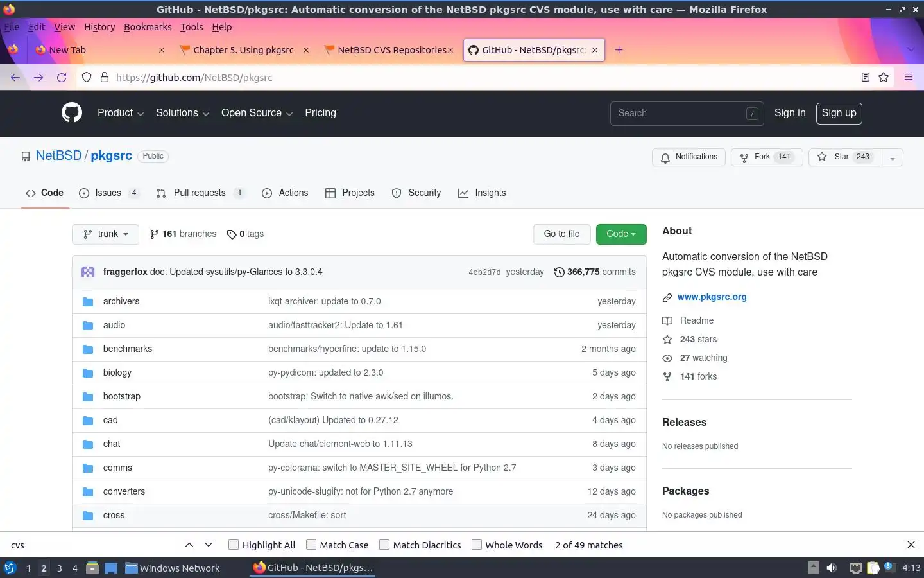Click the site padlock security icon

(105, 77)
